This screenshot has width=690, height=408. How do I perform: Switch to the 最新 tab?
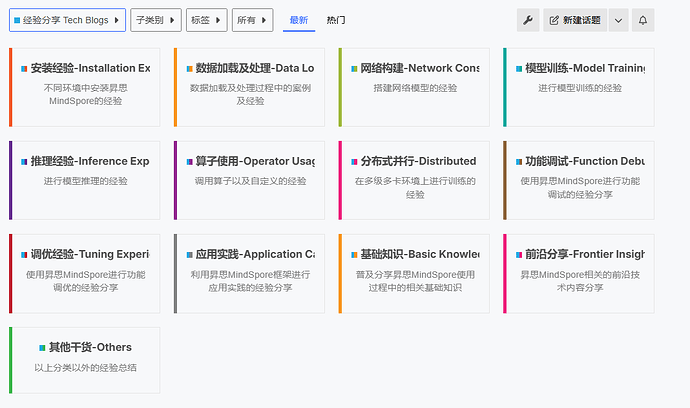(298, 20)
